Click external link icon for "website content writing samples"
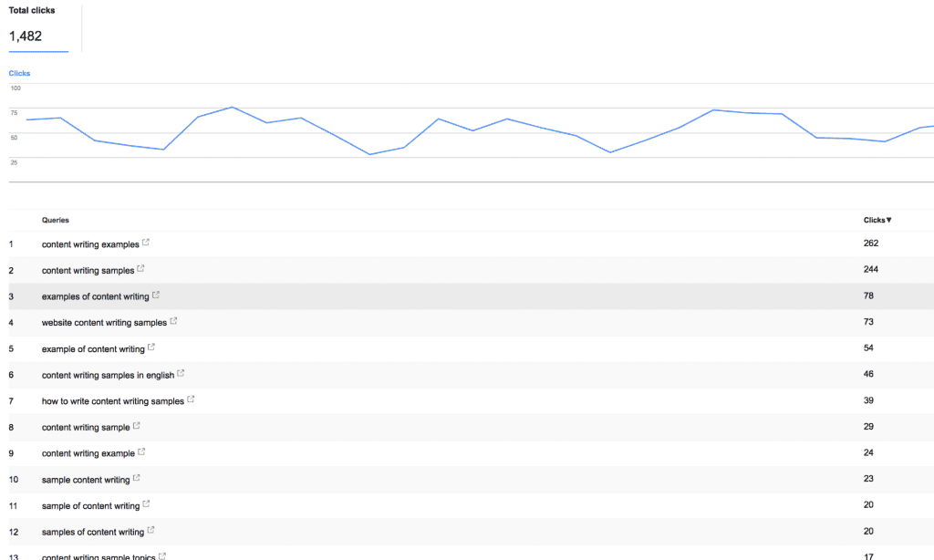This screenshot has height=560, width=934. pos(174,321)
